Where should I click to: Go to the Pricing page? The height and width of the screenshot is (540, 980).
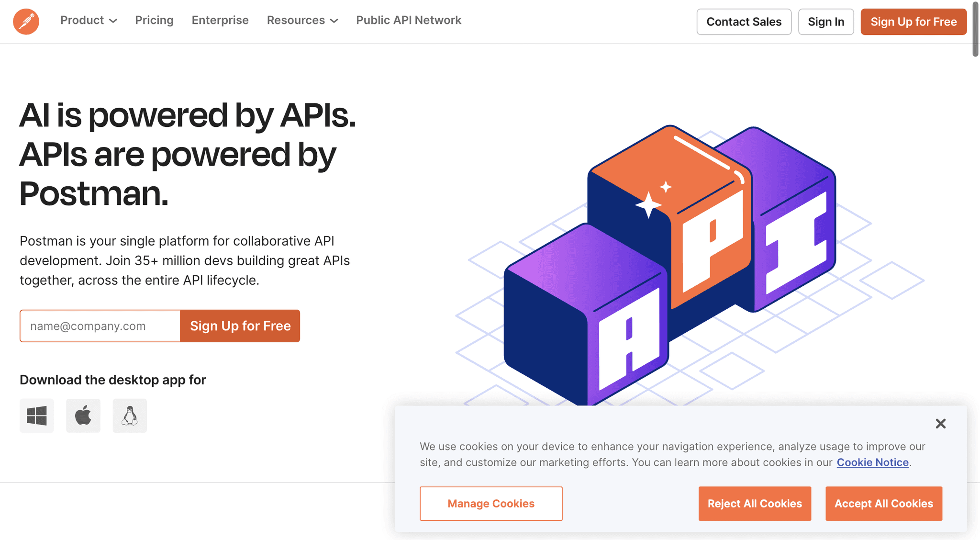154,20
